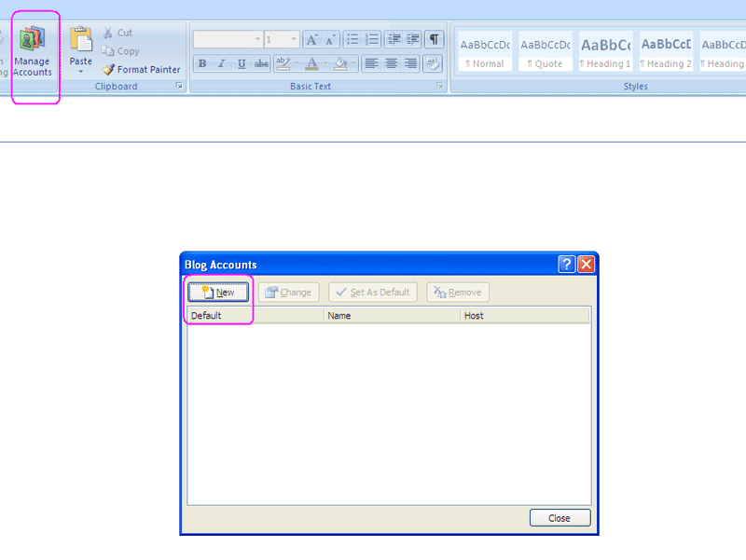Image resolution: width=746 pixels, height=560 pixels.
Task: Sort by the Name column header
Action: pos(392,316)
